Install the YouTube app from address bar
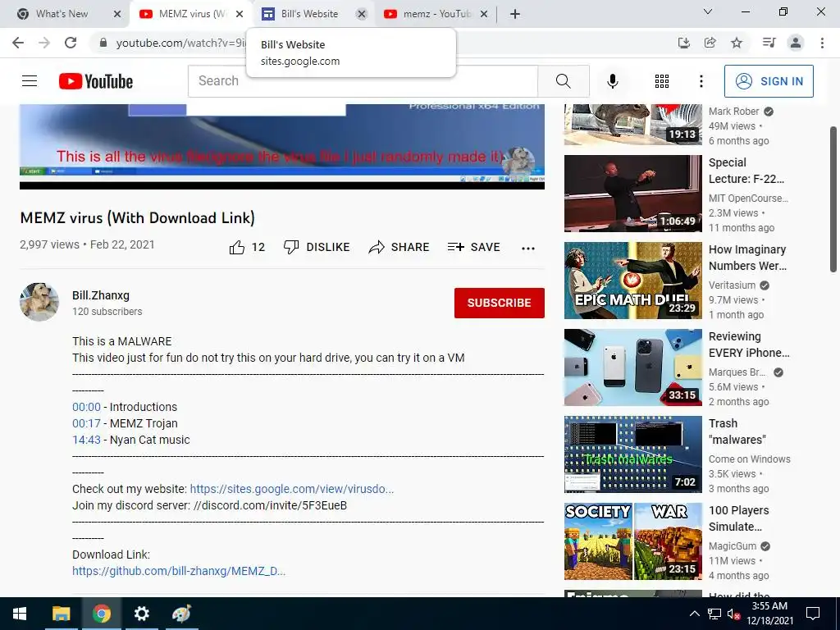This screenshot has width=840, height=630. pos(683,43)
